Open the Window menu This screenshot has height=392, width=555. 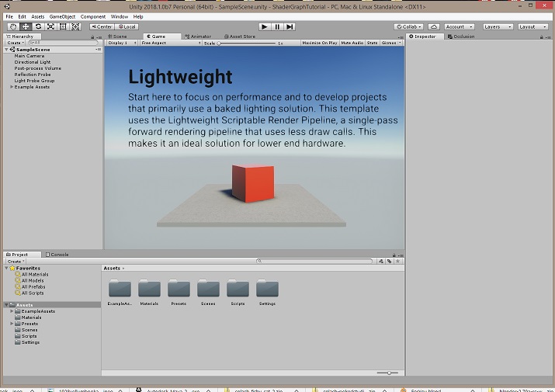coord(120,16)
